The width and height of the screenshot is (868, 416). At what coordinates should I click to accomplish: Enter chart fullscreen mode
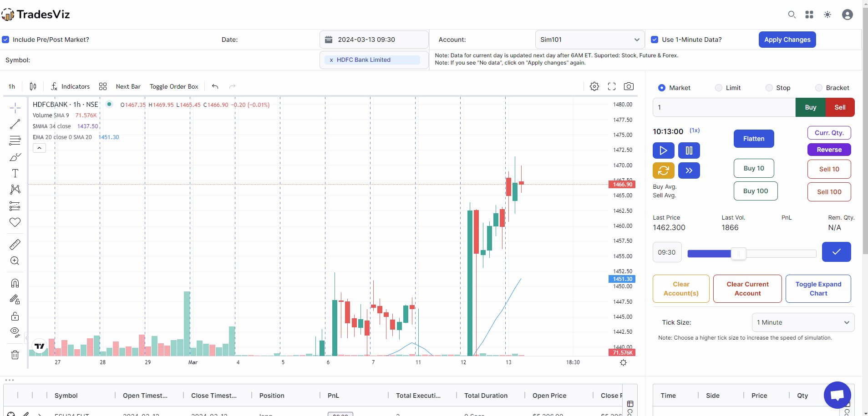(612, 86)
